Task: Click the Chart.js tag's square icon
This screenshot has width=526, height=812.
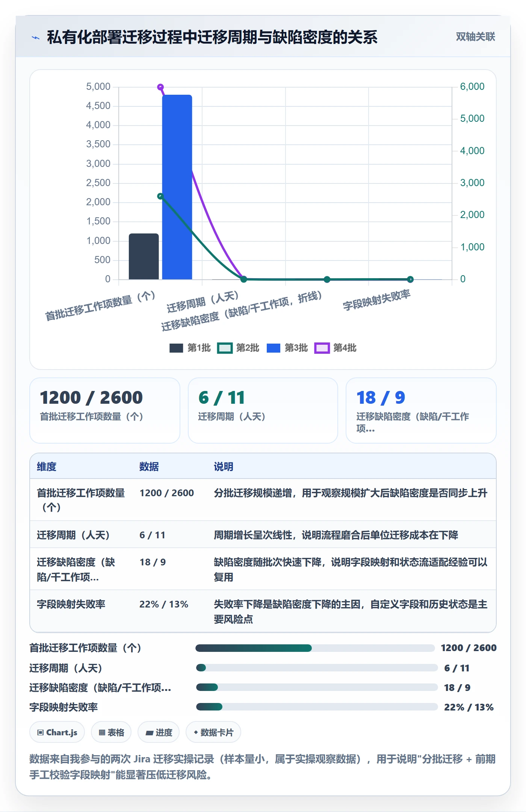Action: coord(40,732)
